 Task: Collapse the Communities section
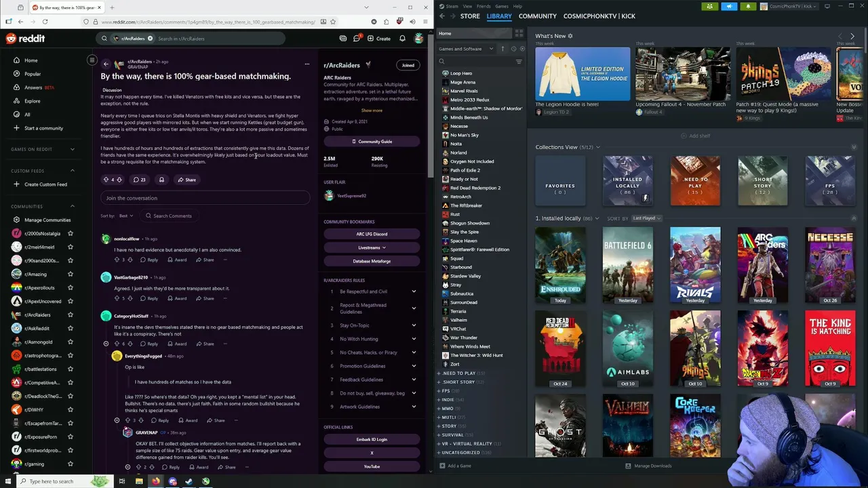tap(73, 206)
